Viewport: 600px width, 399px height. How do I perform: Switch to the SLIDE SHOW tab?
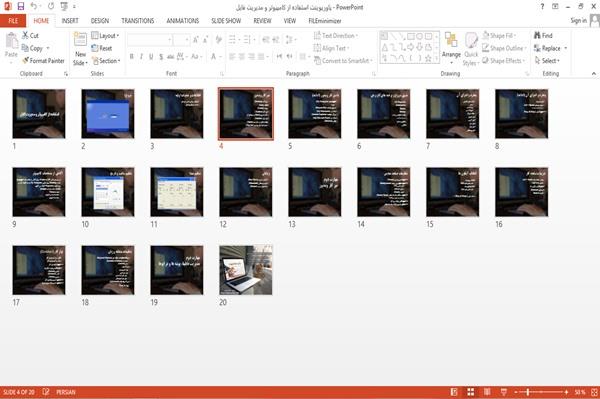coord(226,21)
